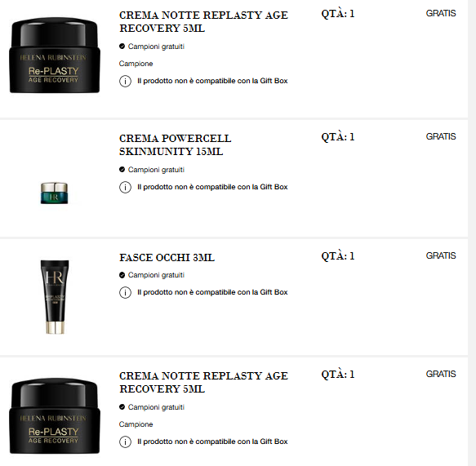
Task: Open Fasce Occhi 3ML product title
Action: pos(167,258)
